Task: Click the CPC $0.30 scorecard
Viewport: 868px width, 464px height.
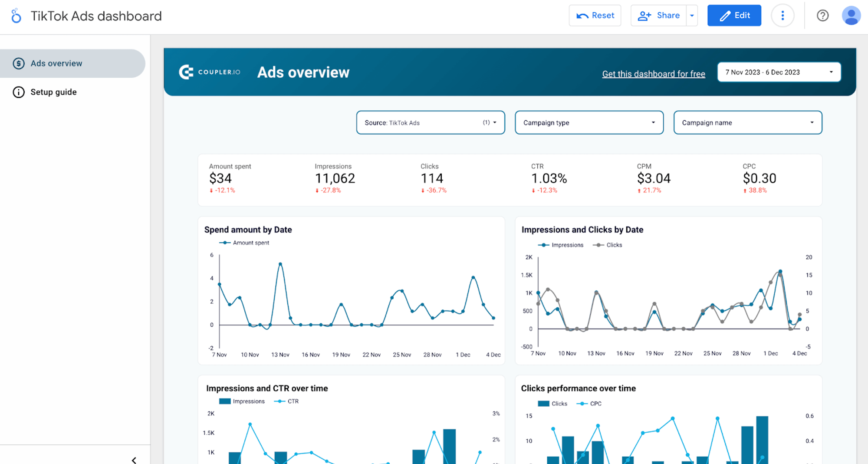Action: coord(759,178)
